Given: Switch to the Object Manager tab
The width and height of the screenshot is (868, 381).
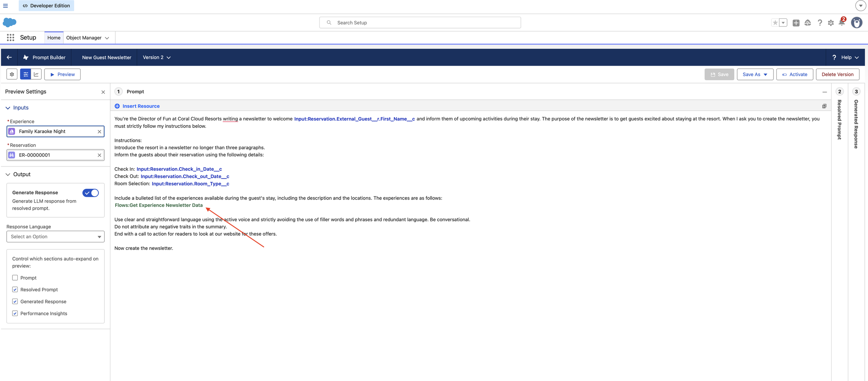Looking at the screenshot, I should (84, 38).
